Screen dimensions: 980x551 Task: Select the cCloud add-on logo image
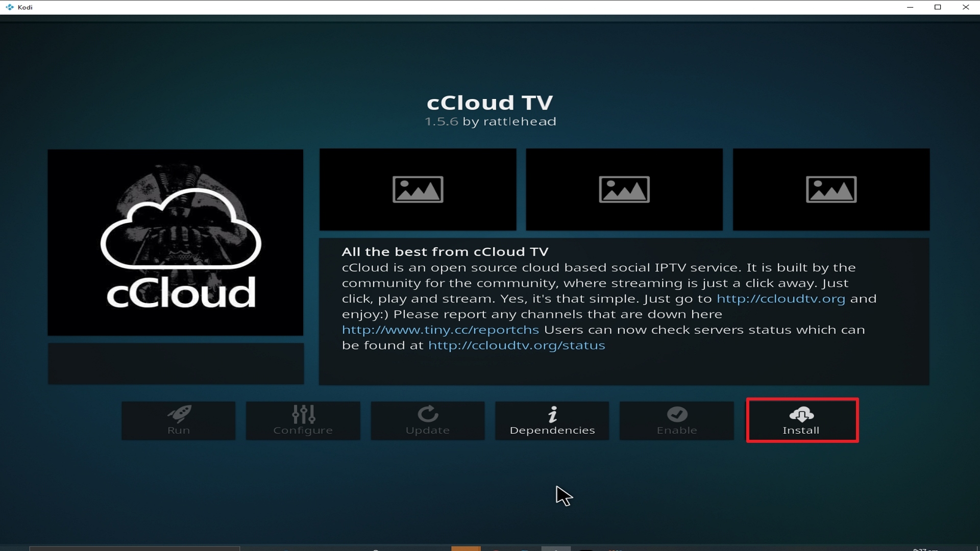[x=176, y=242]
